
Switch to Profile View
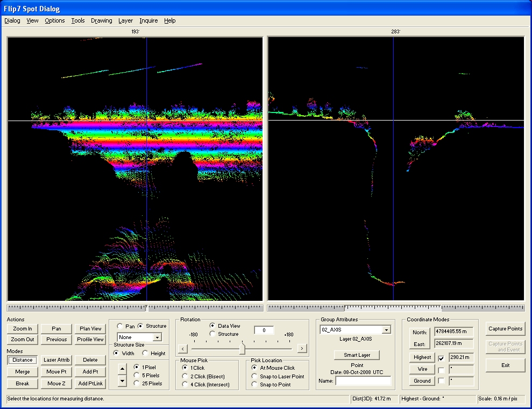click(90, 340)
